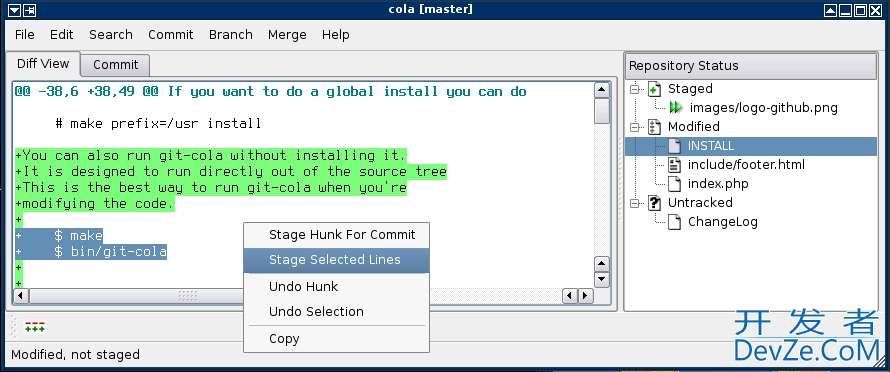
Task: Open the window menu icon in title bar
Action: (x=15, y=10)
